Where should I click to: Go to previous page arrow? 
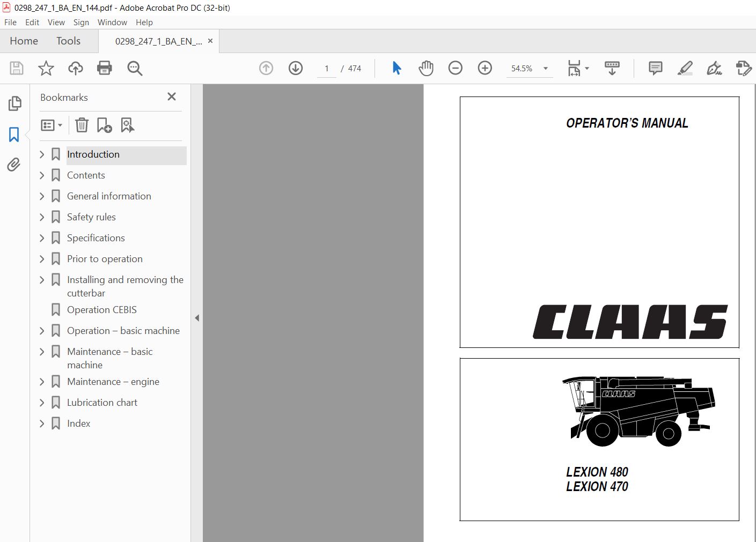pyautogui.click(x=266, y=68)
